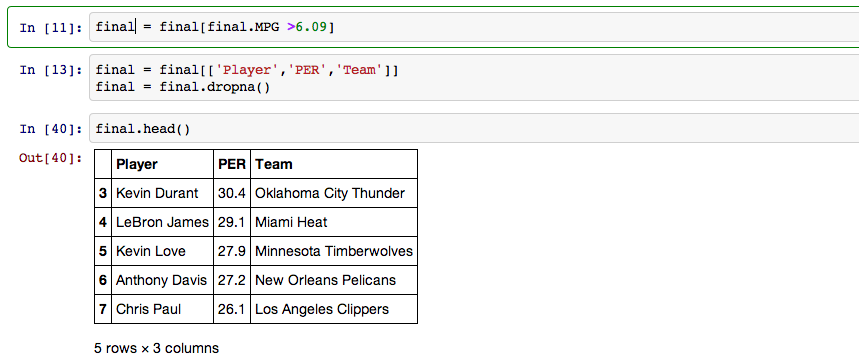Click the In [13] code cell input
Screen dimensions: 859x364
[x=474, y=78]
